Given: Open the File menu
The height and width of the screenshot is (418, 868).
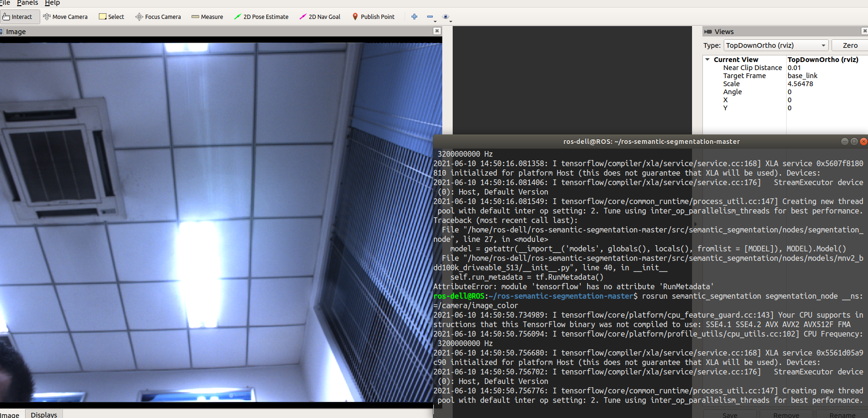Looking at the screenshot, I should (x=5, y=3).
